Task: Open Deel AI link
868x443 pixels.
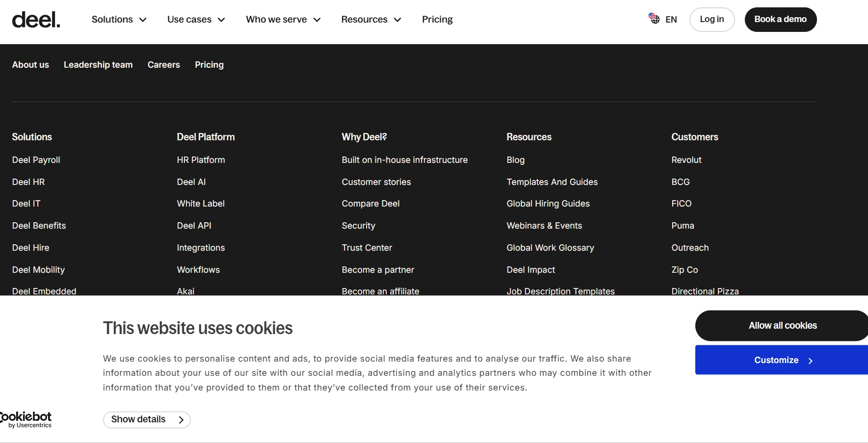Action: pyautogui.click(x=191, y=182)
